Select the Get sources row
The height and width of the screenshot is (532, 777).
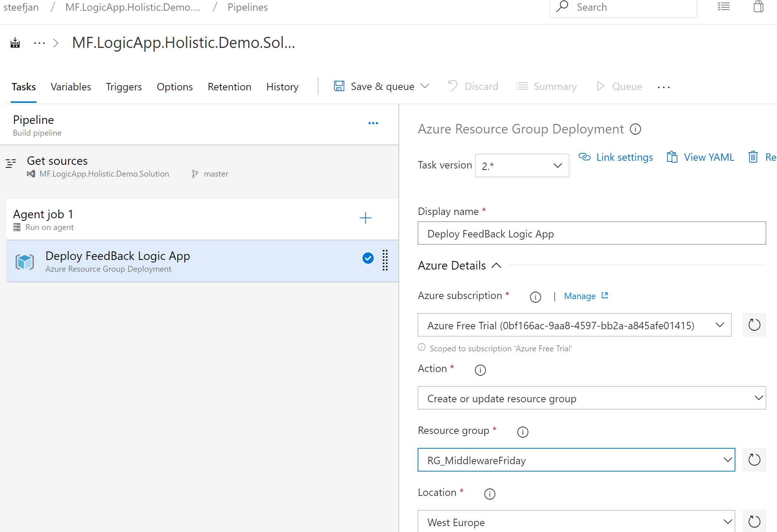(199, 167)
